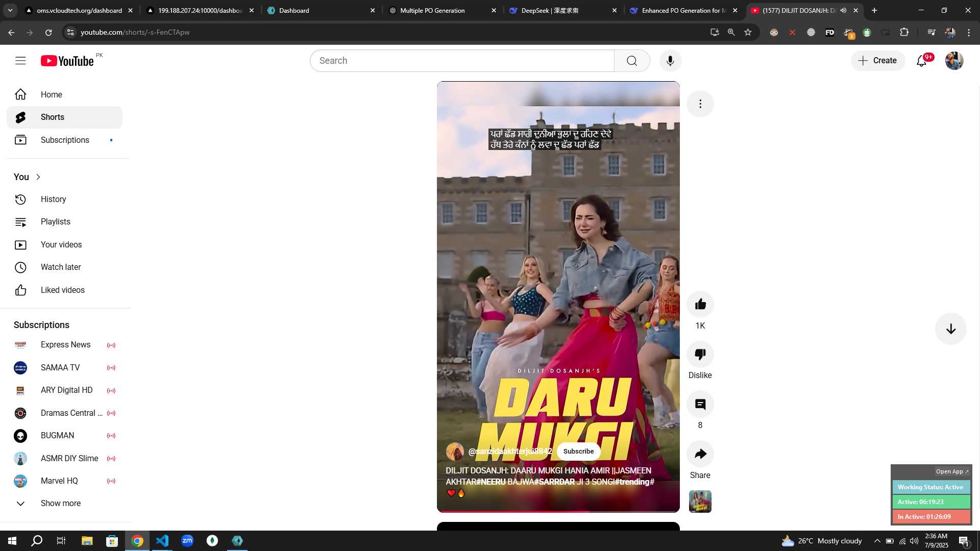Go to the YouTube logo home link
The height and width of the screenshot is (551, 980).
click(x=67, y=61)
